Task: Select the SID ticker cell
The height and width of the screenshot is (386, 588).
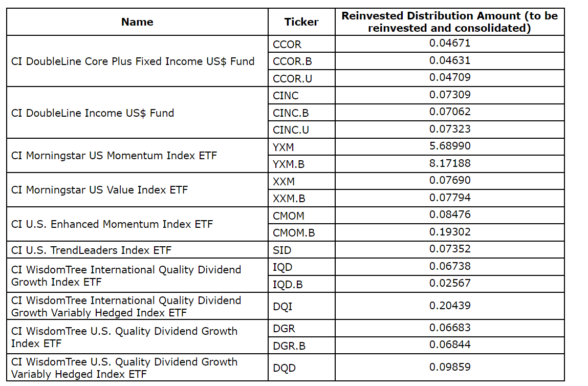Action: [282, 250]
